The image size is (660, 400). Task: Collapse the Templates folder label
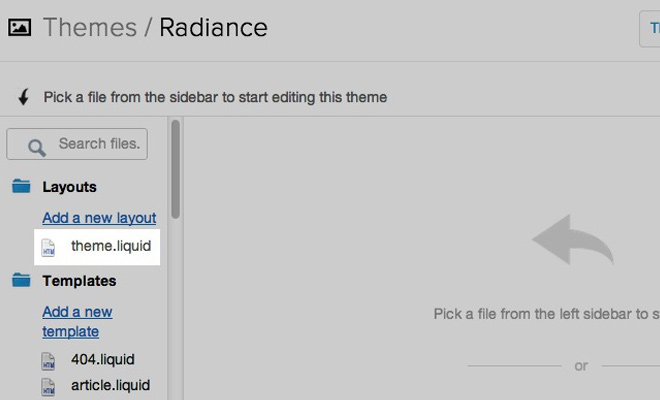click(x=79, y=281)
